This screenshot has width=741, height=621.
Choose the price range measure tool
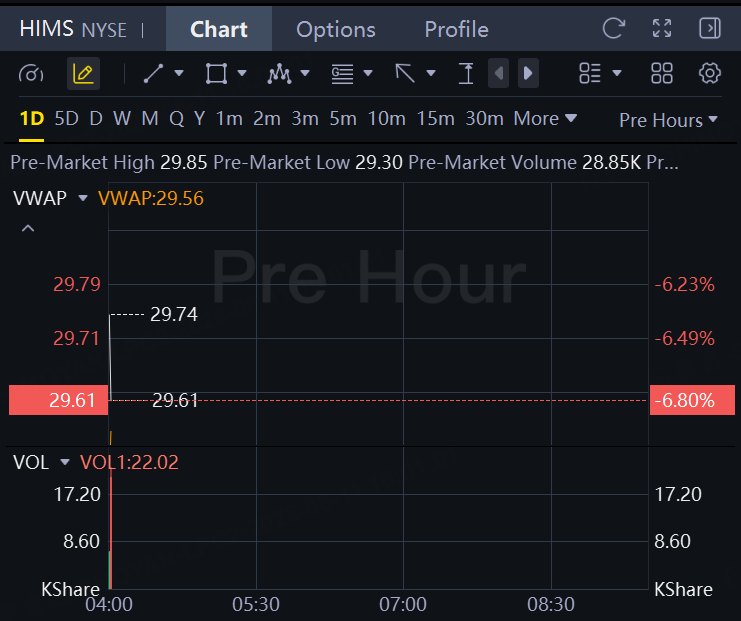(466, 73)
